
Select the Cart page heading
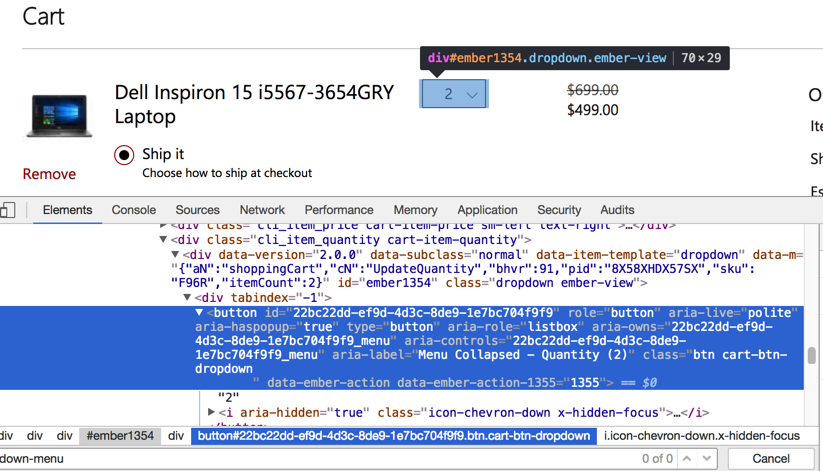point(44,17)
